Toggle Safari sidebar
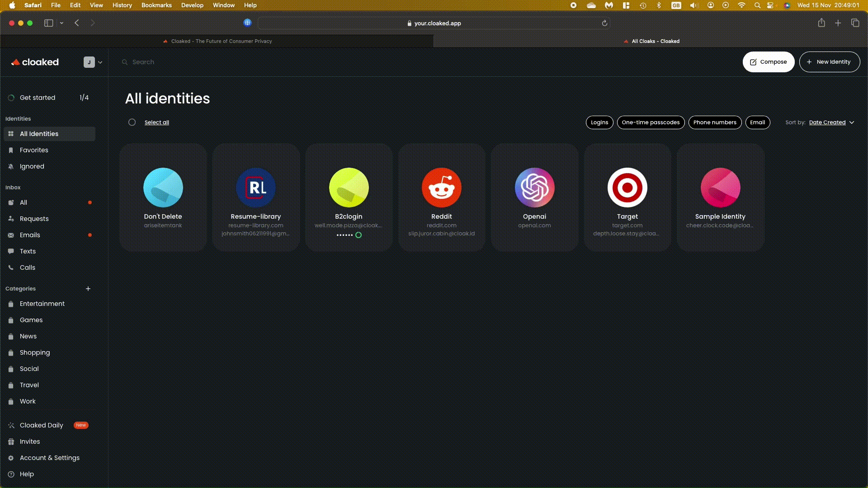Viewport: 868px width, 488px height. (48, 23)
